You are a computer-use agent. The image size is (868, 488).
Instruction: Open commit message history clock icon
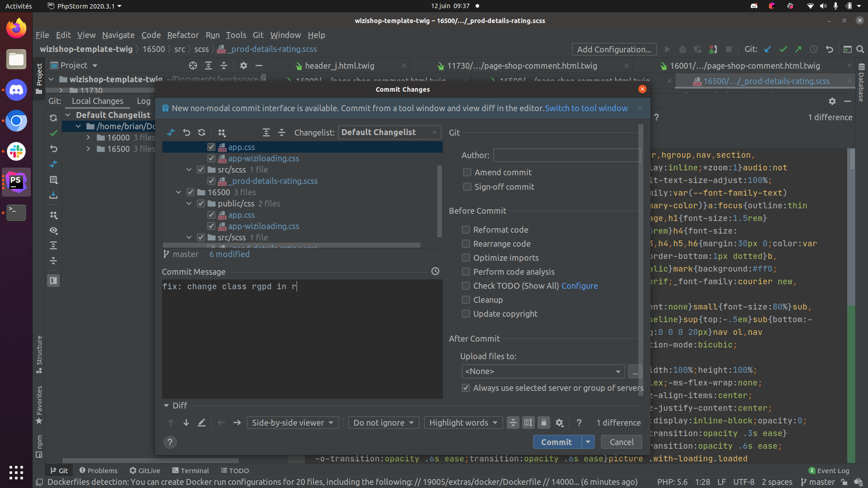[435, 271]
